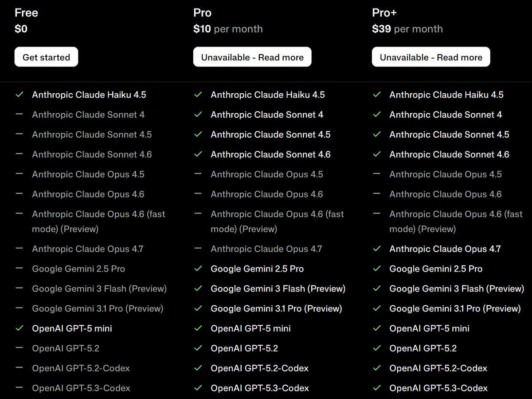
Task: Click Anthropic Claude Opus 4.5 text in Free column
Action: click(x=88, y=174)
